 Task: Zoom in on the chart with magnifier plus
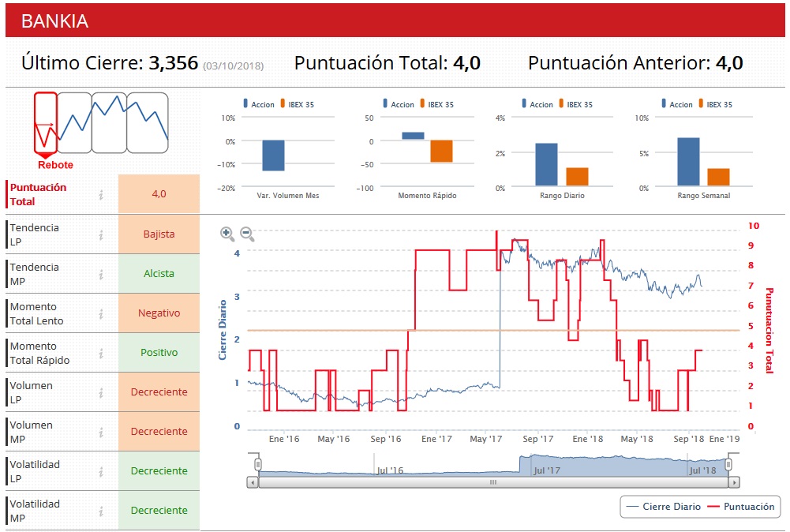[x=227, y=234]
